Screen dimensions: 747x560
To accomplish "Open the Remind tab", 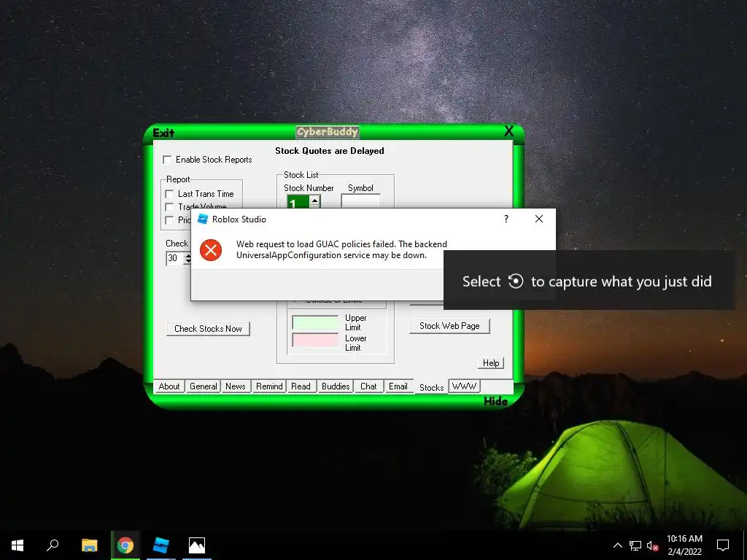I will pyautogui.click(x=269, y=386).
